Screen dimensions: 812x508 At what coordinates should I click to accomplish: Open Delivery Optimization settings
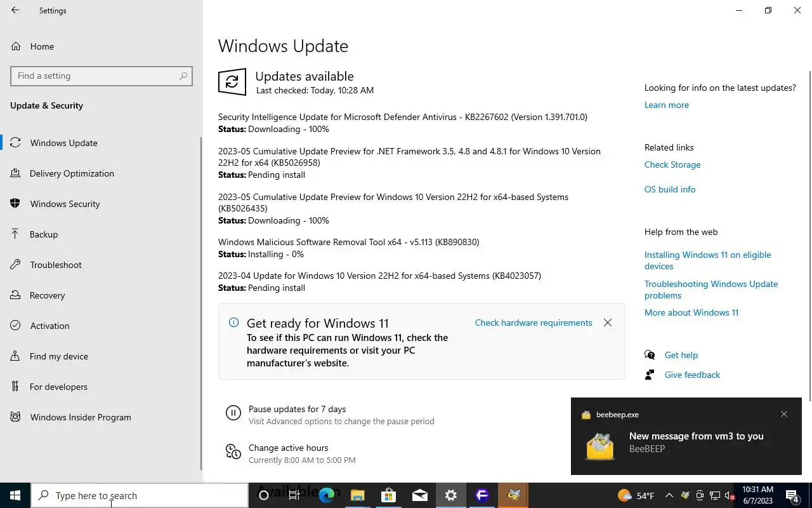101,173
